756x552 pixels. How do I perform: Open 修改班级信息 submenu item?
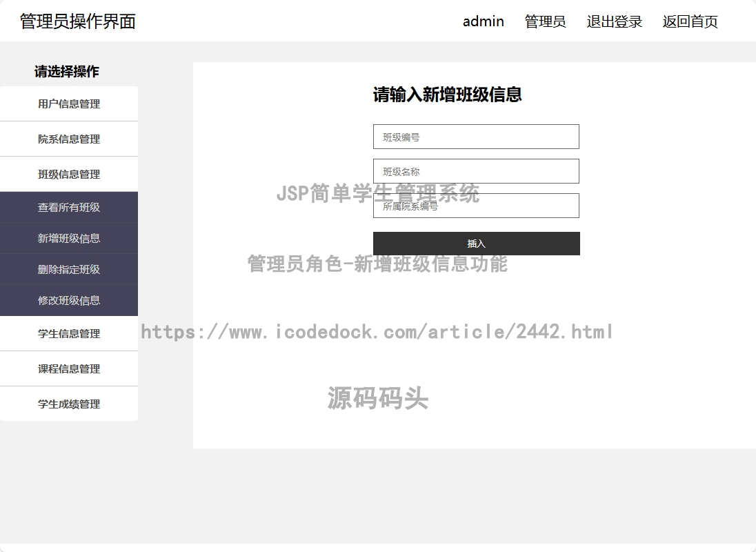pyautogui.click(x=69, y=300)
